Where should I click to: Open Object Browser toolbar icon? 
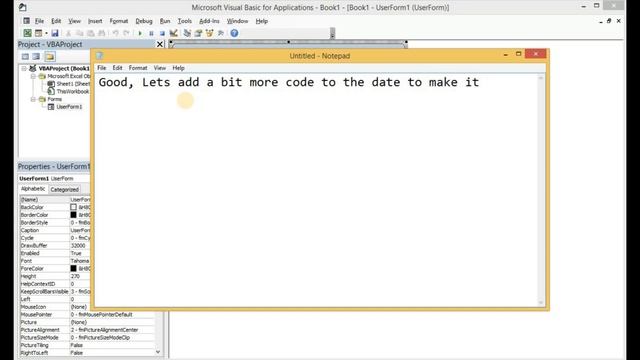point(209,33)
